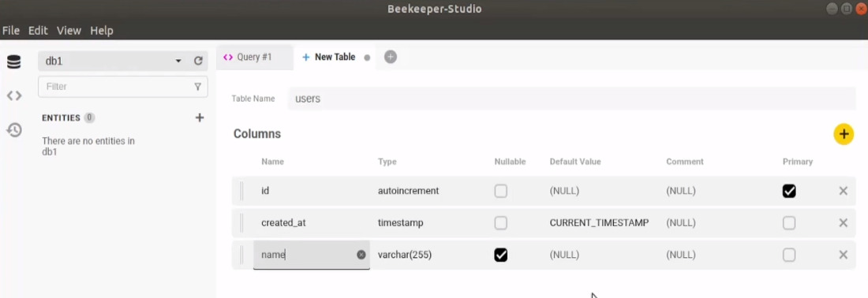Viewport: 868px width, 298px height.
Task: Add a new tab with gray plus
Action: (x=391, y=57)
